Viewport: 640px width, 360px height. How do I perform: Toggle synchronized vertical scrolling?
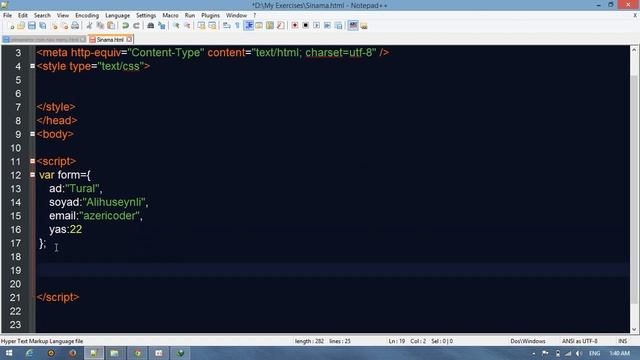pos(201,26)
